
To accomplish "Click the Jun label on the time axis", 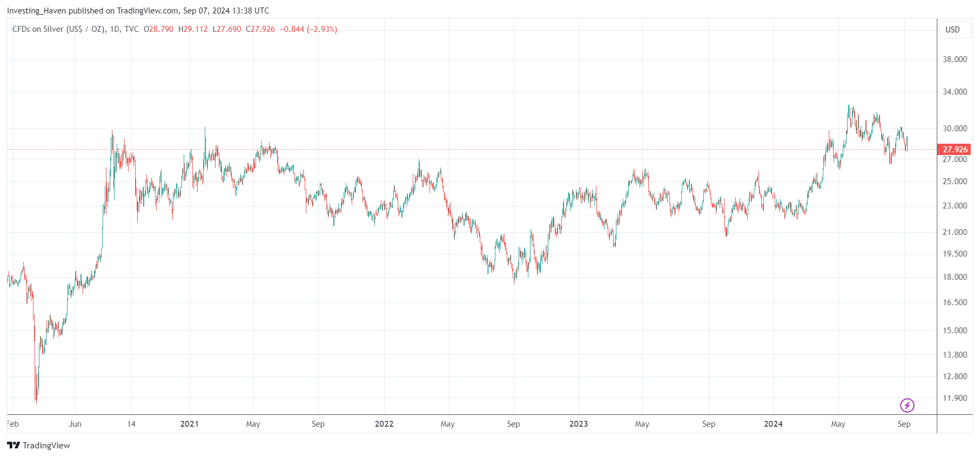I will (75, 424).
